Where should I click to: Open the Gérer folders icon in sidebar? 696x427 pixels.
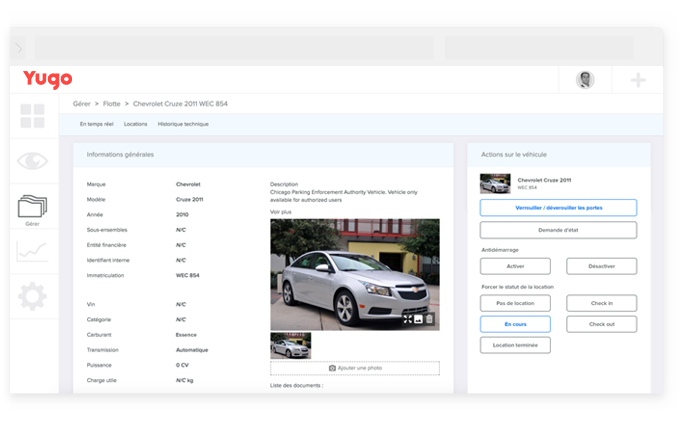(32, 206)
